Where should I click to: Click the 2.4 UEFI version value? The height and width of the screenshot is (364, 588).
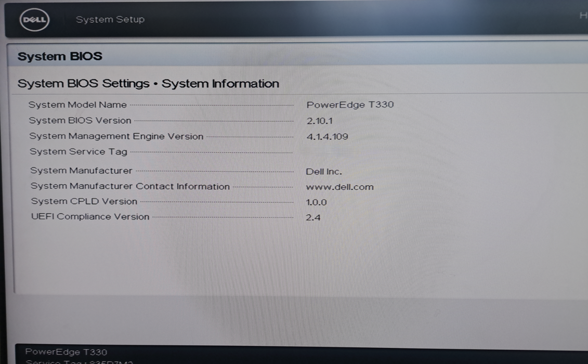pyautogui.click(x=313, y=218)
